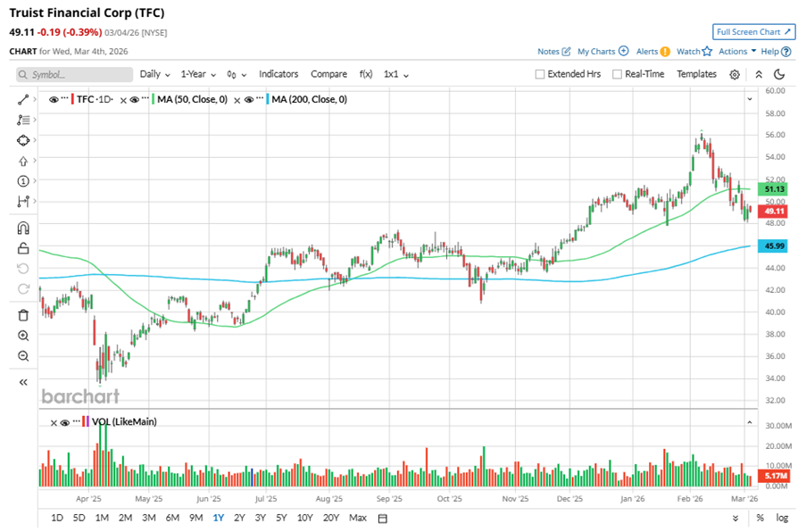Open the Actions dropdown menu
Screen dimensions: 806x532
[x=737, y=52]
